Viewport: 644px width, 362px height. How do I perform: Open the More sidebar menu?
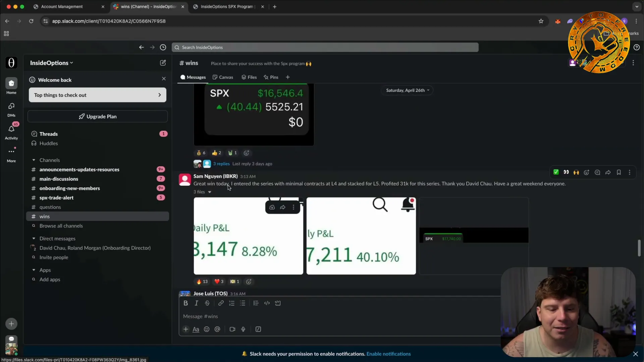coord(11,155)
